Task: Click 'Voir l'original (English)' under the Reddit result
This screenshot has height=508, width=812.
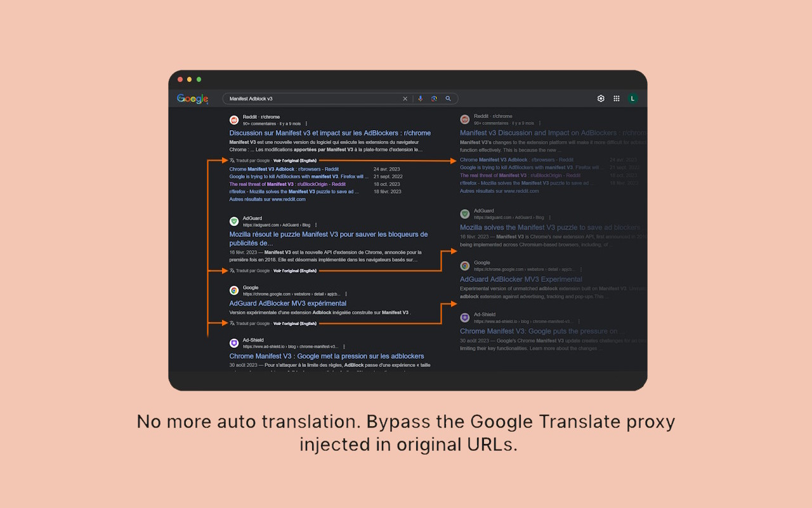Action: click(x=295, y=161)
